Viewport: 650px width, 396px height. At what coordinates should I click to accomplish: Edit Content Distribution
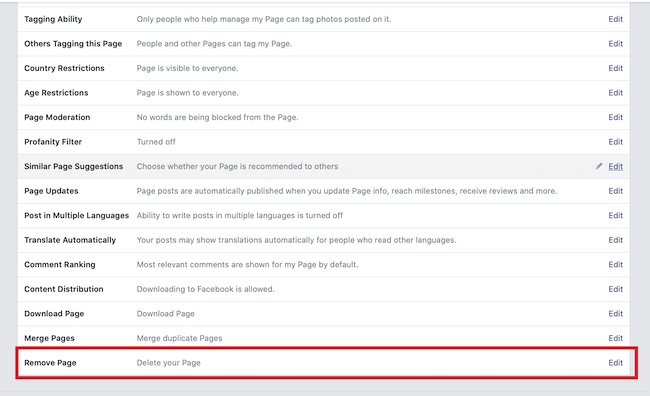pyautogui.click(x=616, y=289)
